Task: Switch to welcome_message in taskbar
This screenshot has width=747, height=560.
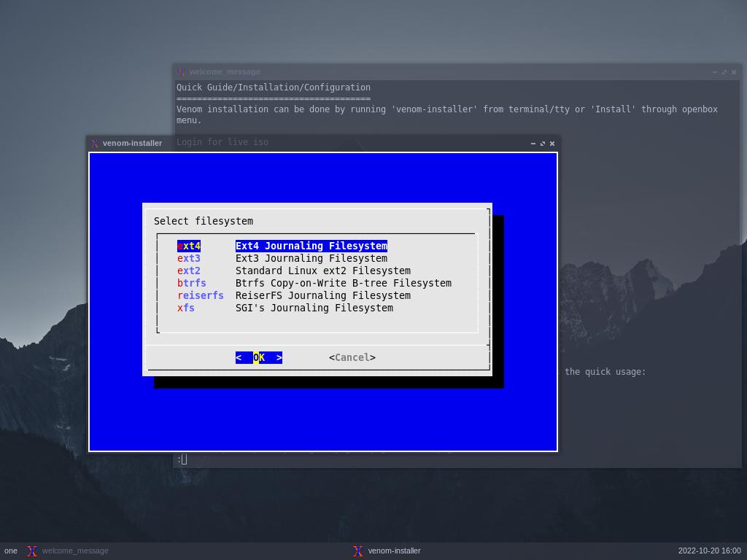Action: [x=75, y=551]
